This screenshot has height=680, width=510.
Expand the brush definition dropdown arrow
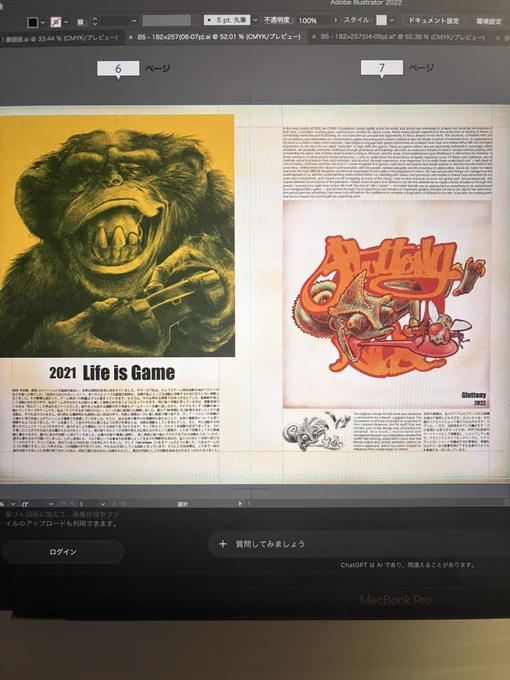(x=255, y=20)
